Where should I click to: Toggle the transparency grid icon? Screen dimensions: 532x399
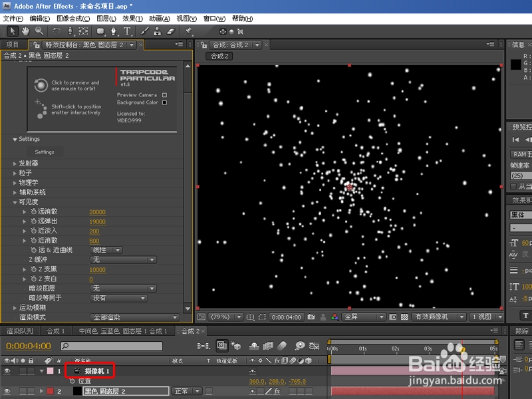click(x=404, y=317)
